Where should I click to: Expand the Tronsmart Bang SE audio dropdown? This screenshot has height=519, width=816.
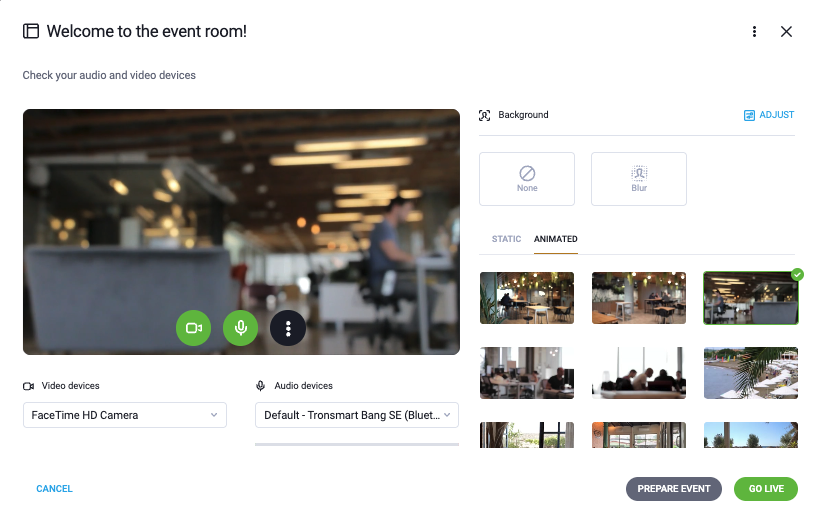(x=356, y=415)
